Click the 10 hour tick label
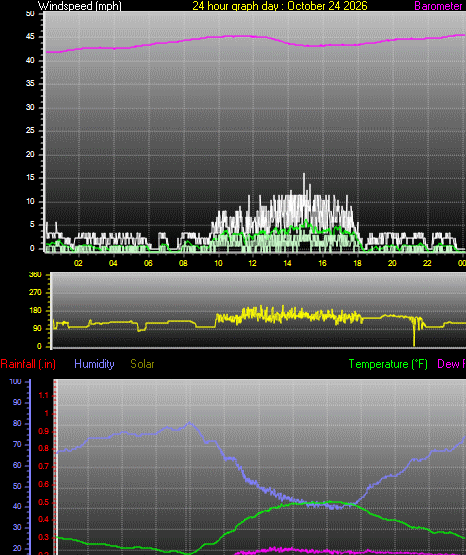Viewport: 466px width, 555px height. (x=218, y=263)
